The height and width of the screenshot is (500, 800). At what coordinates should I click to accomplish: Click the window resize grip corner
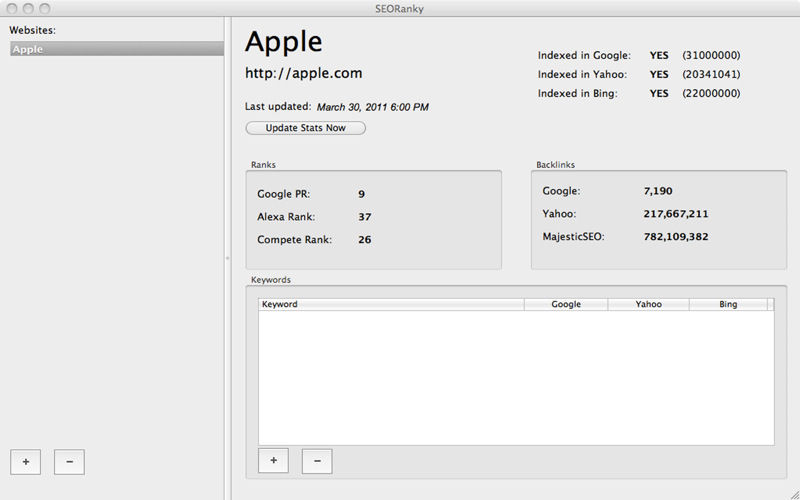pos(794,494)
